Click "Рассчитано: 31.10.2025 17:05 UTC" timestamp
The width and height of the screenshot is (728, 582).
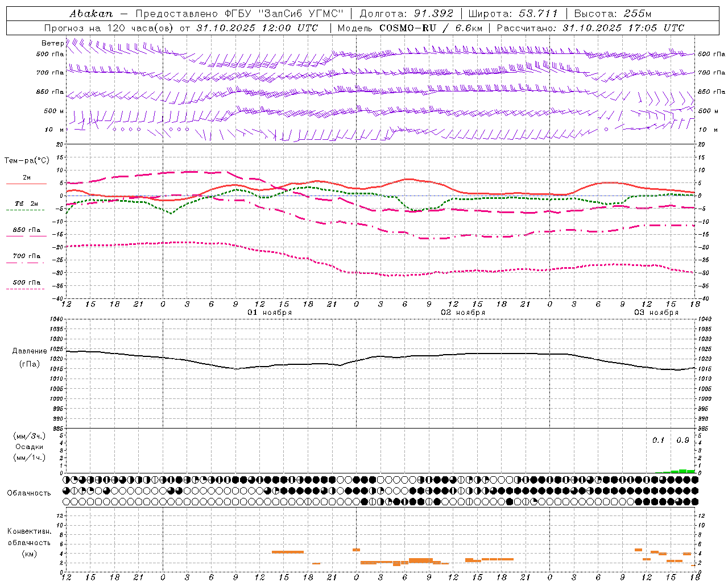(590, 28)
